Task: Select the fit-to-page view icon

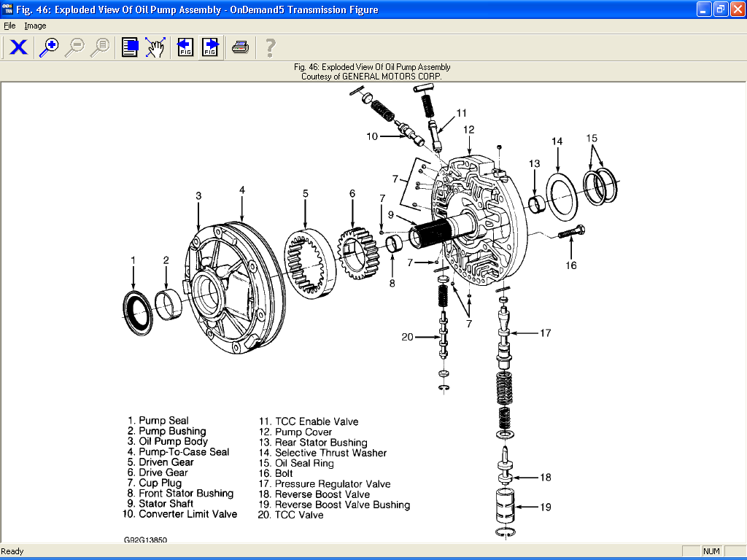Action: pos(130,47)
